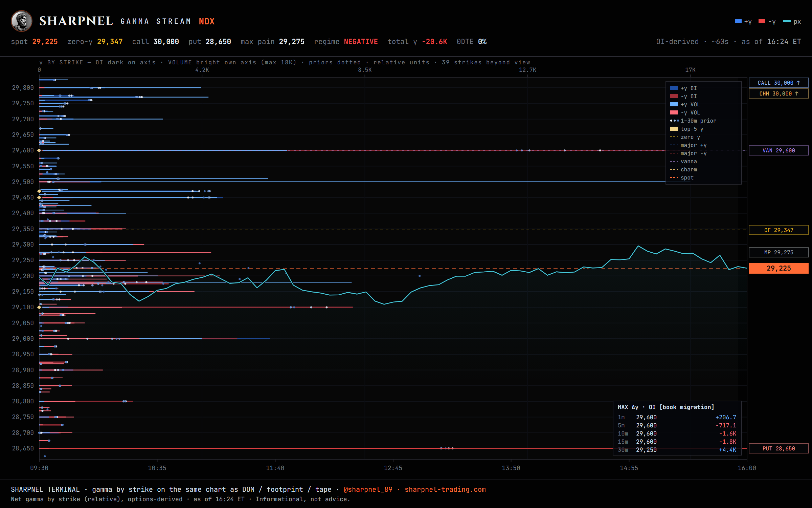Click the MP 29,275 level tag
812x508 pixels.
(779, 252)
